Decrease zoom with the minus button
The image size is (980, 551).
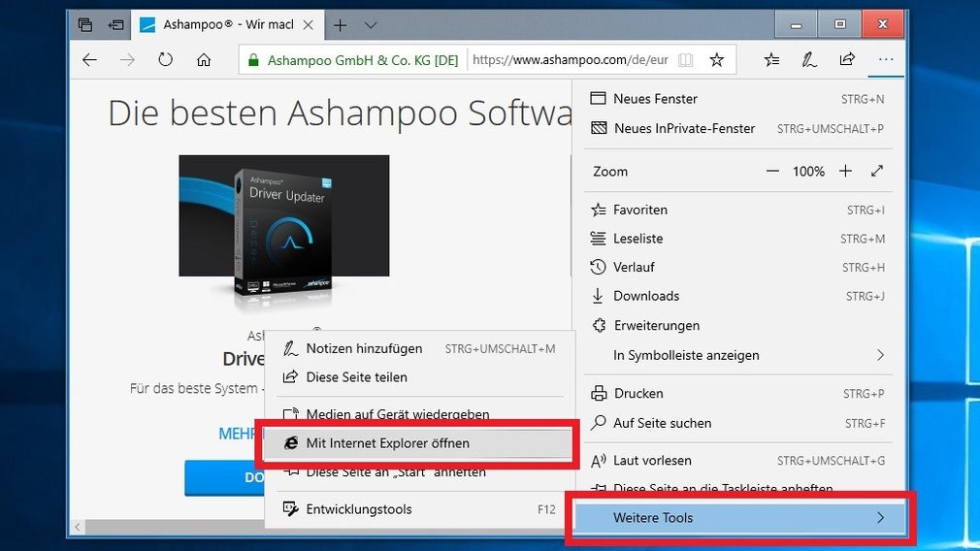tap(772, 171)
